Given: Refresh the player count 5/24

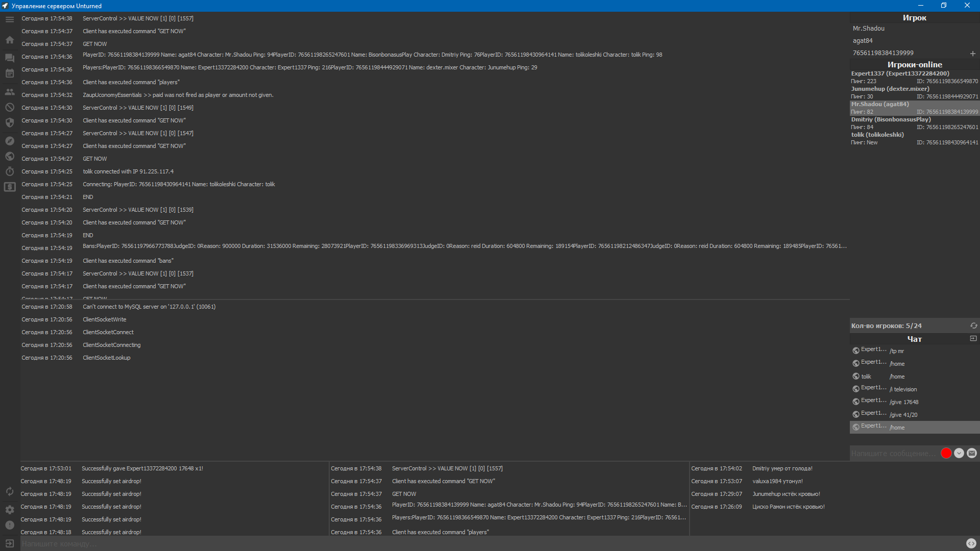Looking at the screenshot, I should coord(973,326).
